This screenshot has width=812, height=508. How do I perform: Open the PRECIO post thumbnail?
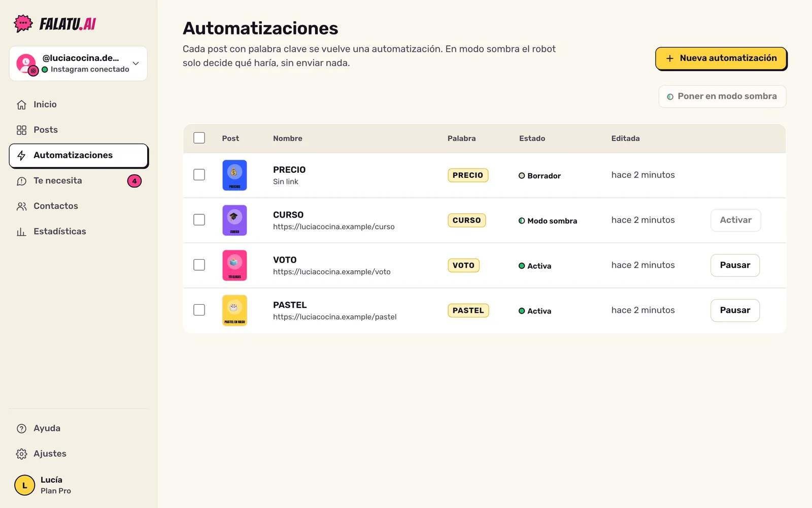click(x=234, y=175)
